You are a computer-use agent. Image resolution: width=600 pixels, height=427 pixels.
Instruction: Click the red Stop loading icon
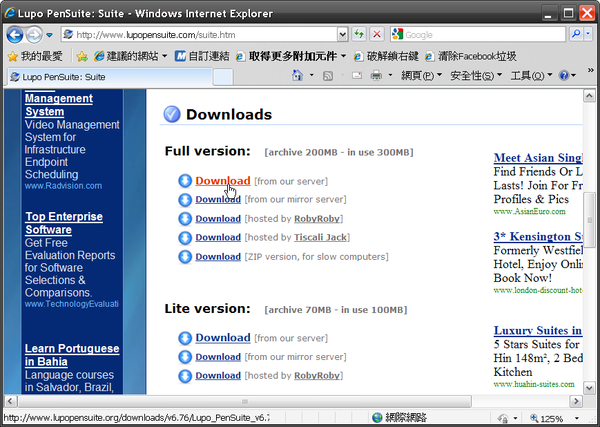pyautogui.click(x=377, y=34)
